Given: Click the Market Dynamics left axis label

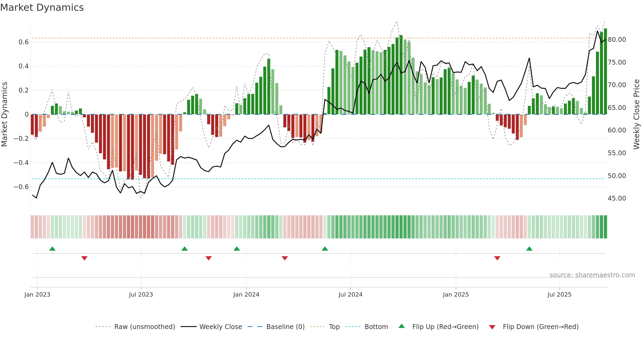Looking at the screenshot, I should coord(4,114).
